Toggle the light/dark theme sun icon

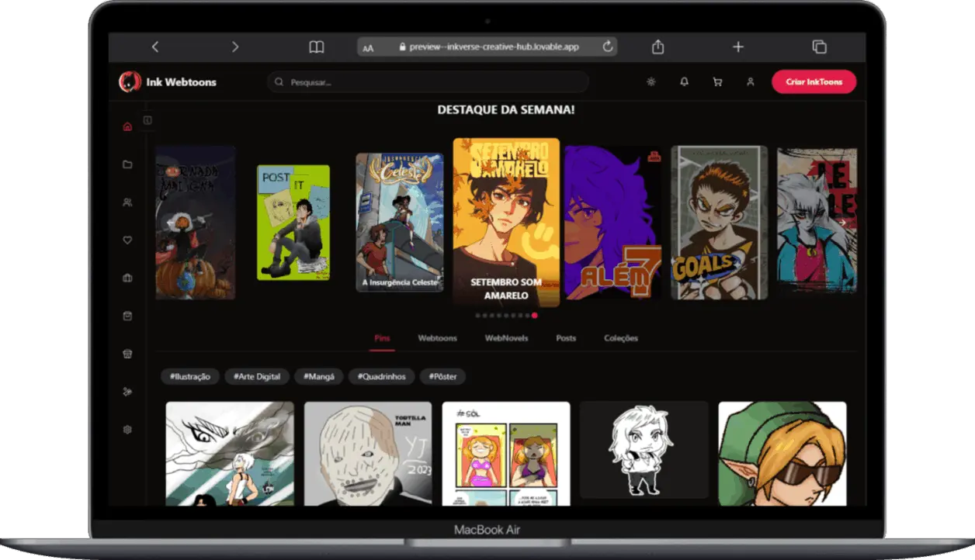(x=651, y=81)
